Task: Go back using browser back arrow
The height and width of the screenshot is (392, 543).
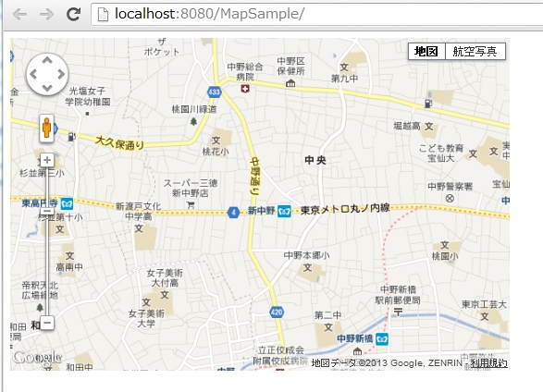Action: tap(19, 14)
